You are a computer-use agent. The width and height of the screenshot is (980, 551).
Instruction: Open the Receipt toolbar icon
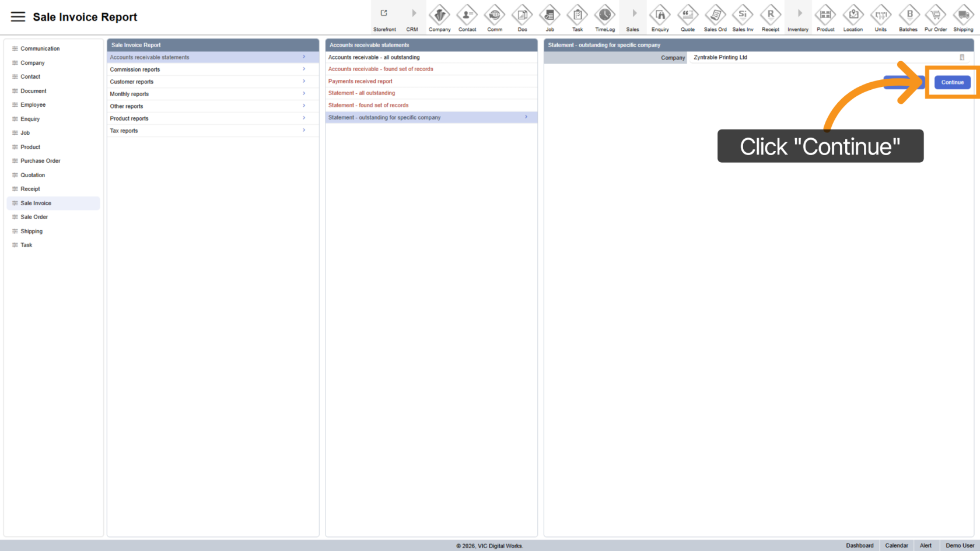click(x=770, y=15)
